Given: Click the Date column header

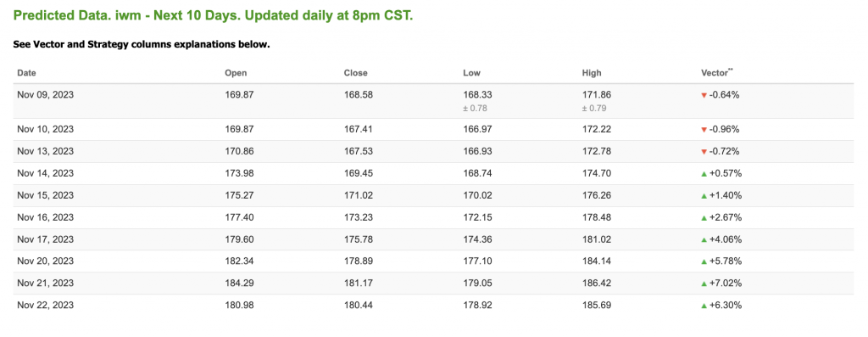Looking at the screenshot, I should [x=26, y=73].
